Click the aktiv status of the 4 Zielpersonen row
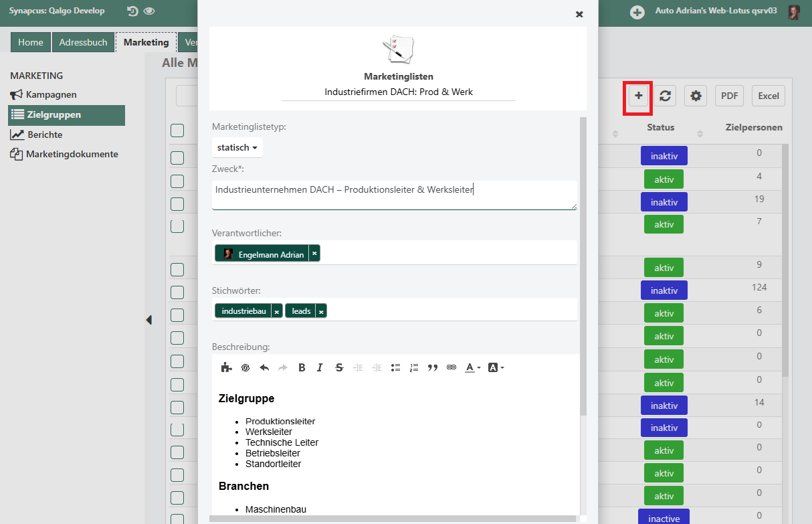The height and width of the screenshot is (524, 812). 664,179
